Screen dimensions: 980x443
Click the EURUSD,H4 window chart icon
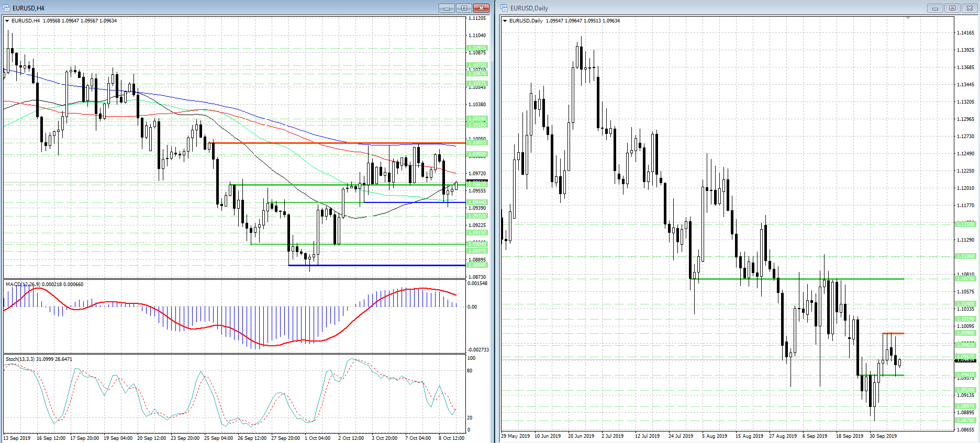pyautogui.click(x=7, y=8)
